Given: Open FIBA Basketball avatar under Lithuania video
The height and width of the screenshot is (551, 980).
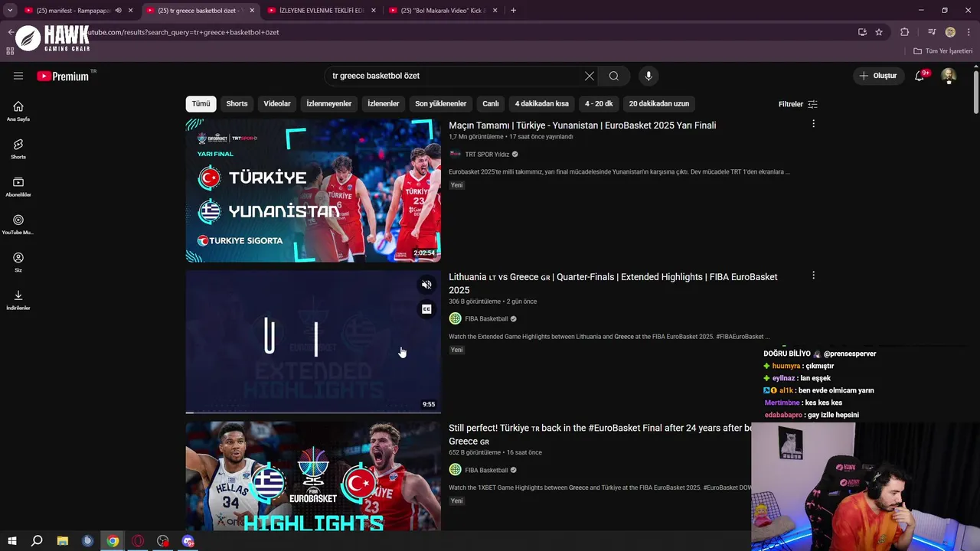Looking at the screenshot, I should click(x=455, y=318).
